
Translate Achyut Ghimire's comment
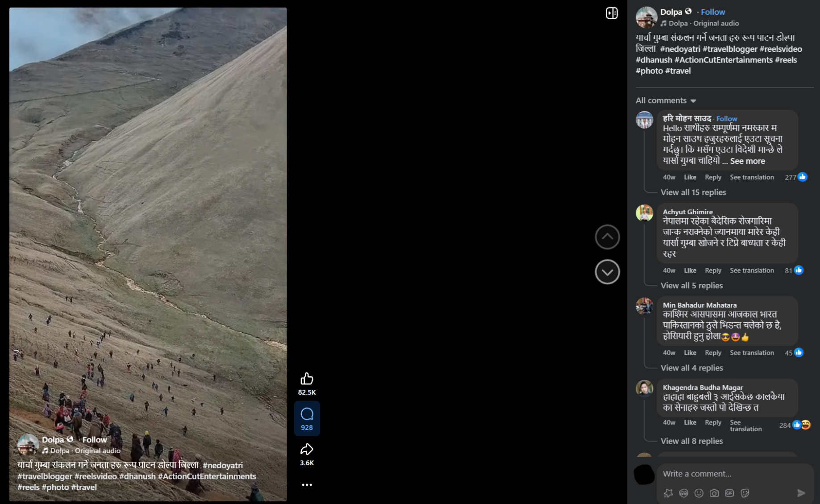click(x=752, y=271)
